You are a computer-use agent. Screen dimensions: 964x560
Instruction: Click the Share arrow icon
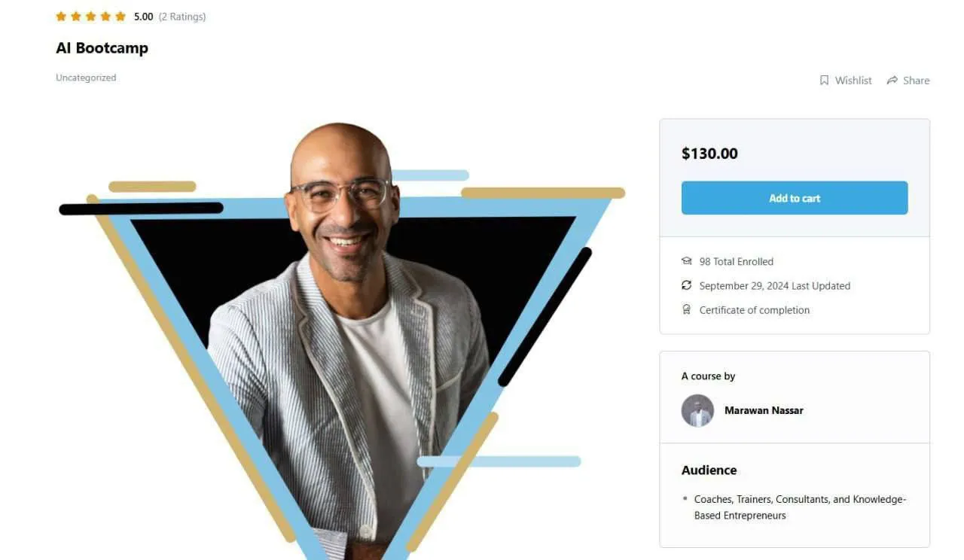coord(892,80)
